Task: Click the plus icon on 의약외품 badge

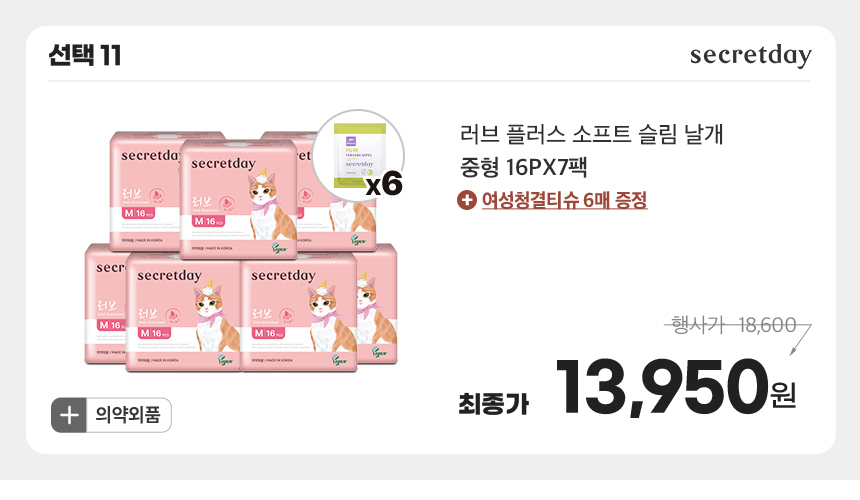Action: pyautogui.click(x=69, y=415)
